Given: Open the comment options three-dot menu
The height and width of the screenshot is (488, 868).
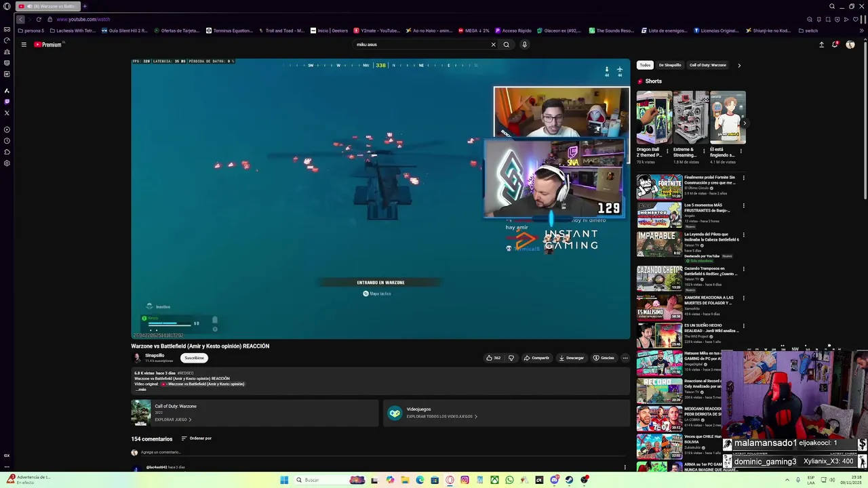Looking at the screenshot, I should click(625, 467).
